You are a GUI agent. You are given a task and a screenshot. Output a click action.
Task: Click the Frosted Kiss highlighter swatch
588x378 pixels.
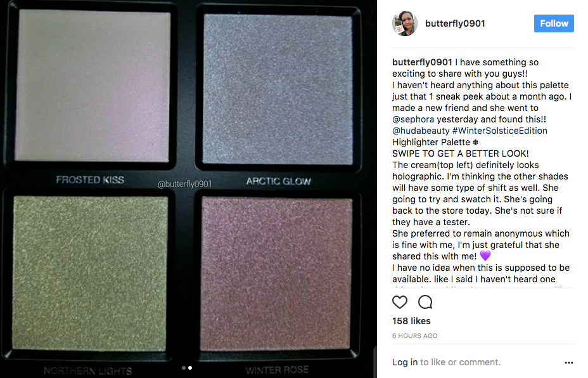pos(93,86)
